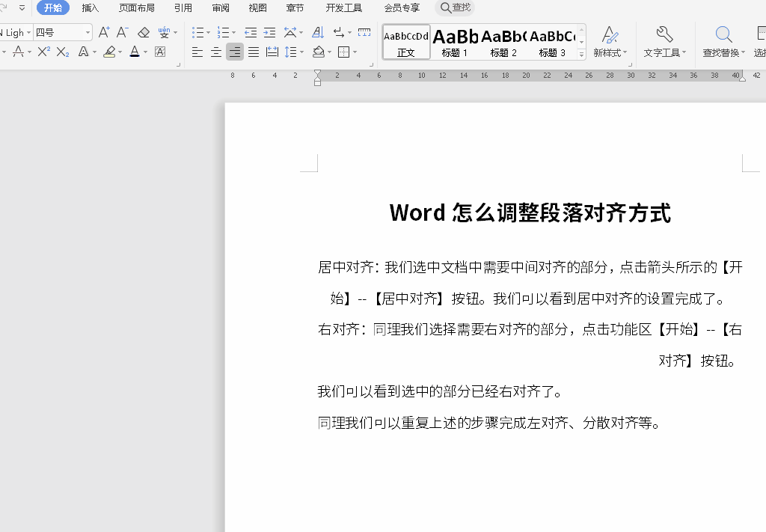Open the 页面布局 ribbon tab
Image resolution: width=766 pixels, height=532 pixels.
point(137,8)
